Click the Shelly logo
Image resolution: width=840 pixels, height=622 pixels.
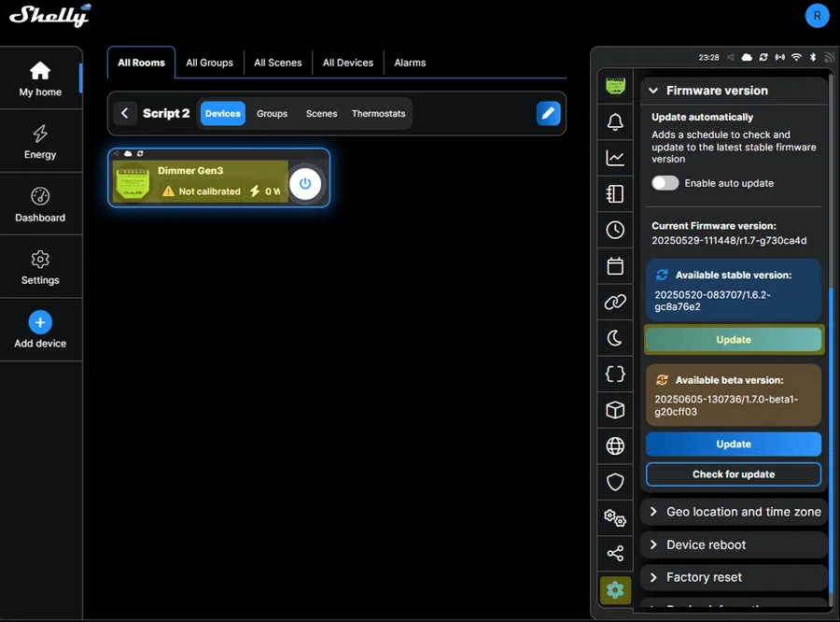[x=50, y=16]
